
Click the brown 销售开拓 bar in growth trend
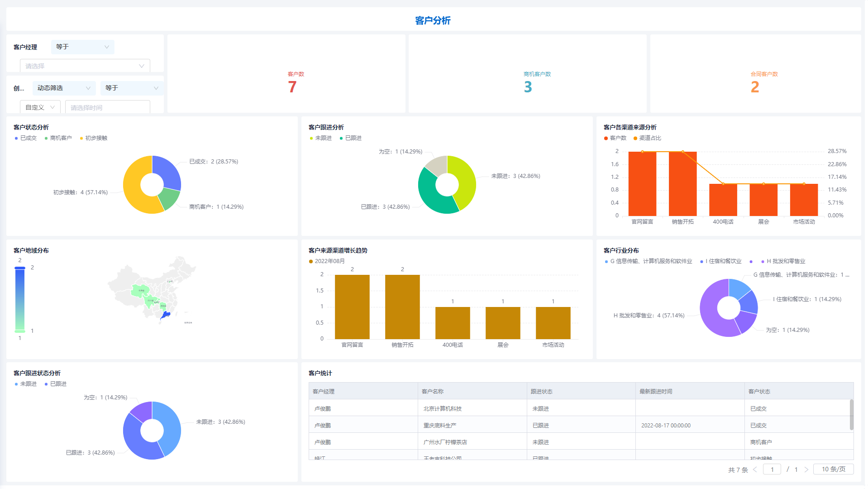402,307
